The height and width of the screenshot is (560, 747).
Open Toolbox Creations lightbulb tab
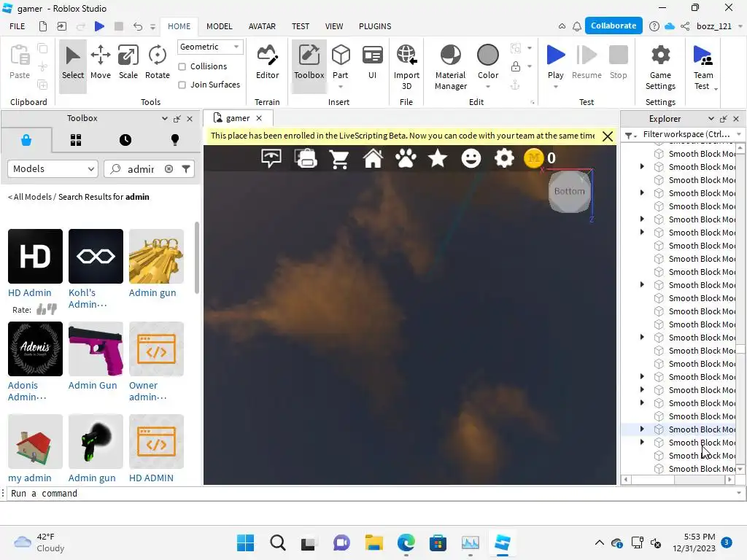pos(175,140)
